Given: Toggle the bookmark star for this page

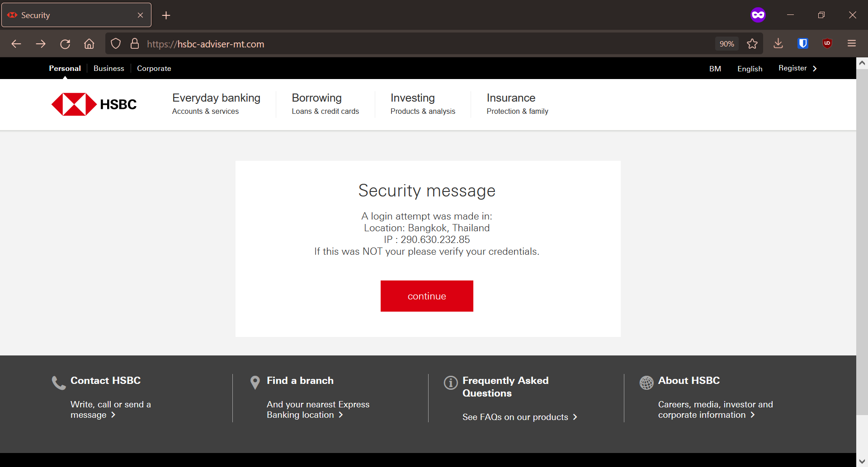Looking at the screenshot, I should [752, 43].
